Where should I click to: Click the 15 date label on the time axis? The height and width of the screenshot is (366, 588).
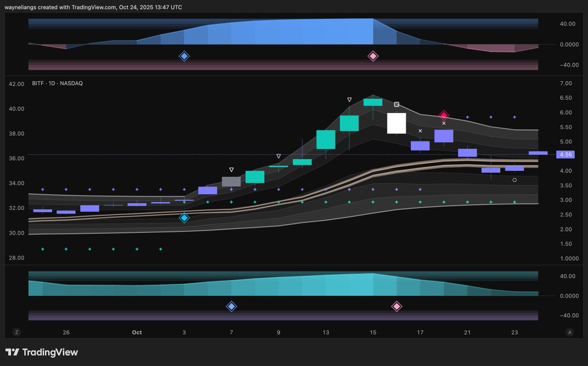tap(373, 332)
